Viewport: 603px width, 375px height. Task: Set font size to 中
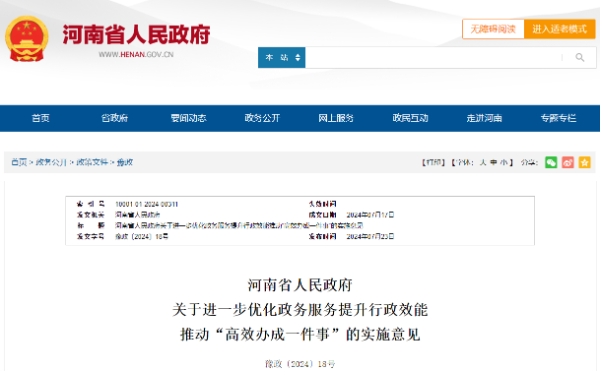coord(494,162)
